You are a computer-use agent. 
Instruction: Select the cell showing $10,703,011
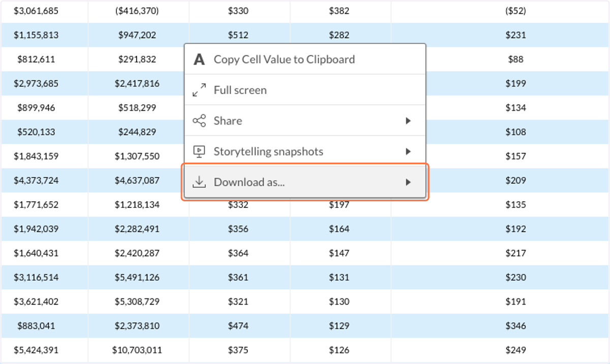coord(137,350)
